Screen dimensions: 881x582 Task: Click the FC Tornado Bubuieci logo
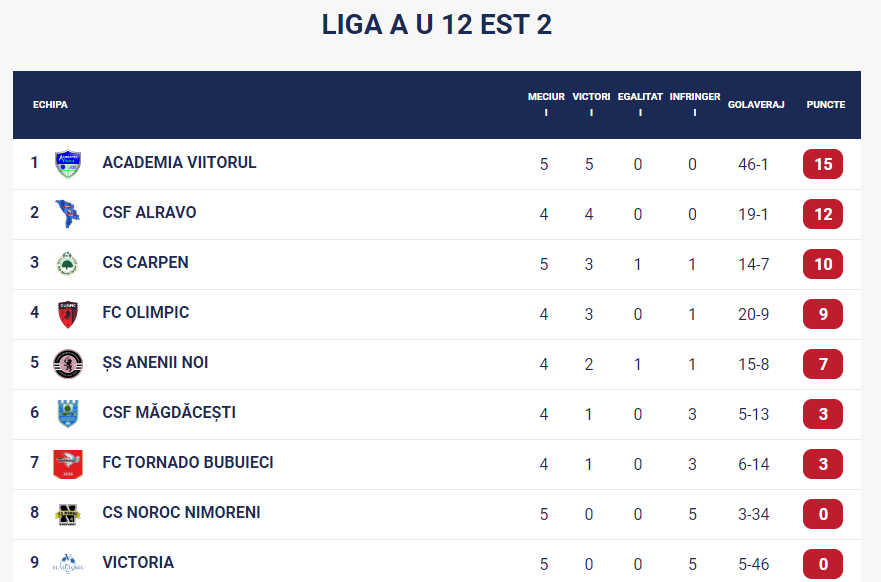tap(68, 463)
